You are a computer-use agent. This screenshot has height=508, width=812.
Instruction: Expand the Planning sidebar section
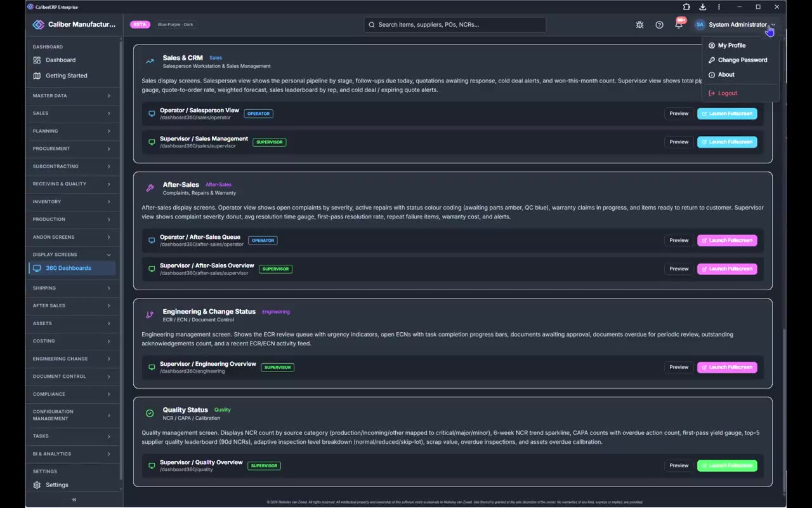[x=72, y=131]
